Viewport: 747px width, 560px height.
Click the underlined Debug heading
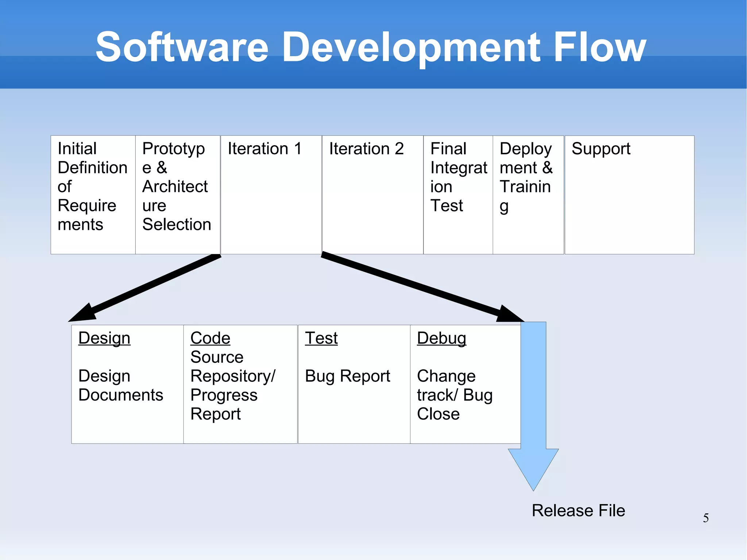pyautogui.click(x=441, y=338)
